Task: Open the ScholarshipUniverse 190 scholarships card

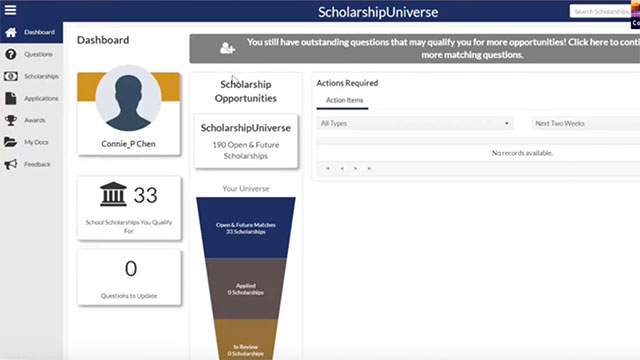Action: (x=246, y=141)
